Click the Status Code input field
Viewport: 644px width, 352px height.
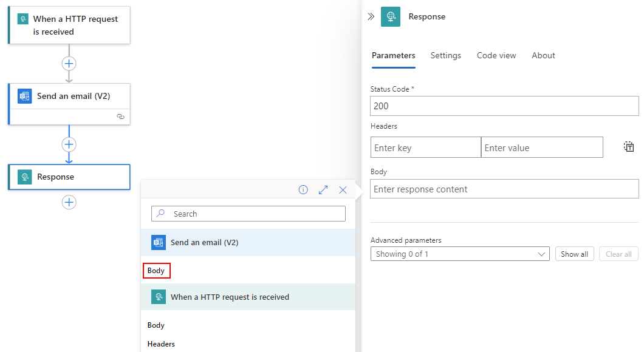point(504,105)
